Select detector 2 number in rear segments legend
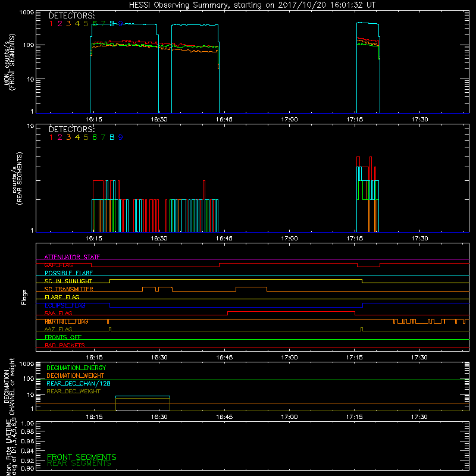This screenshot has width=476, height=476. point(60,137)
